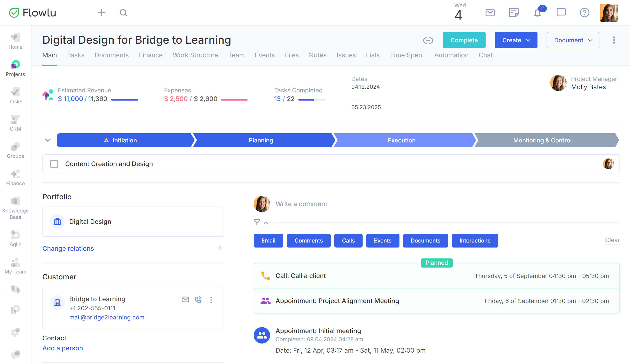Check the Content Creation and Design checkbox
632x364 pixels.
[54, 164]
